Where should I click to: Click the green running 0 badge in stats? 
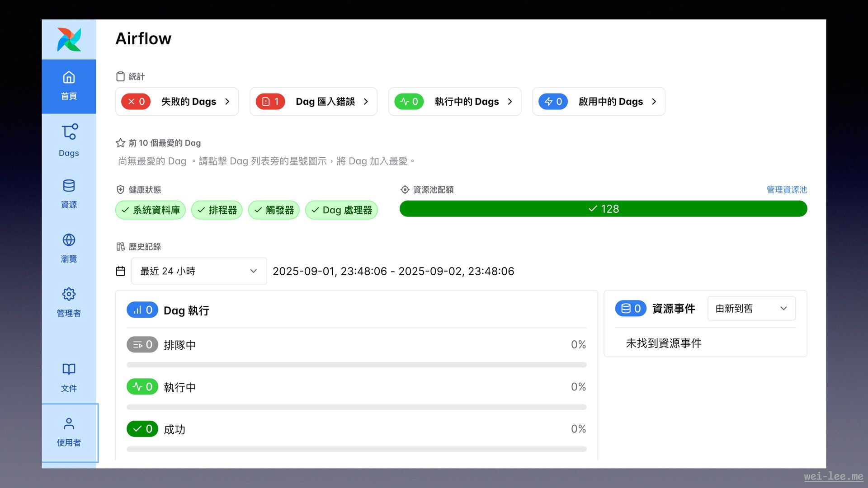[x=409, y=102]
